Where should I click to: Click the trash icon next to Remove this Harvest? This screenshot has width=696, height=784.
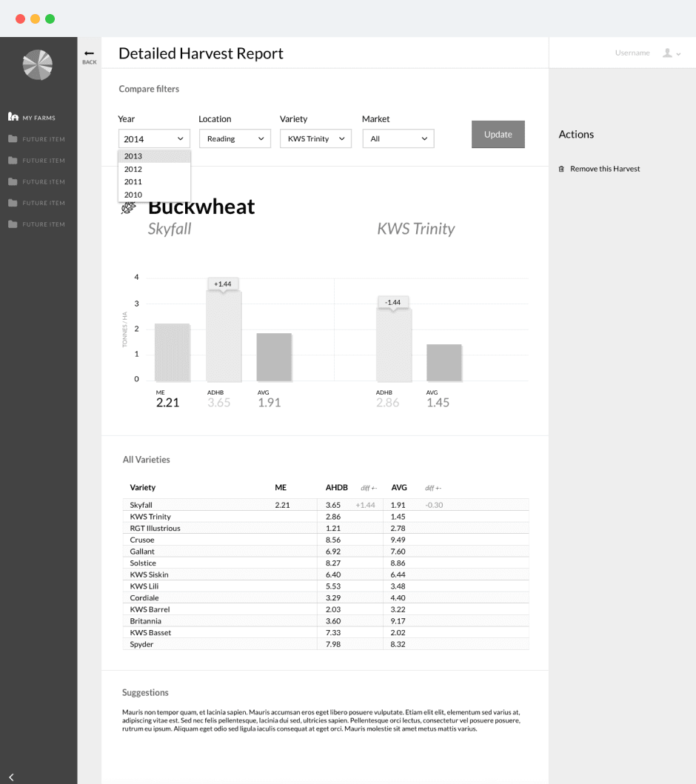click(561, 169)
